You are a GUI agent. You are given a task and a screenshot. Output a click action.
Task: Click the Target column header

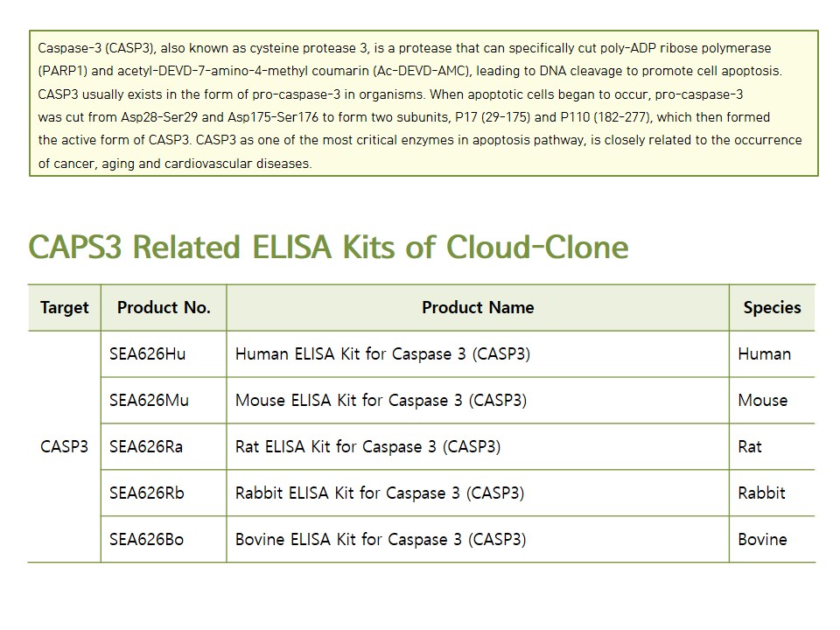(x=65, y=308)
